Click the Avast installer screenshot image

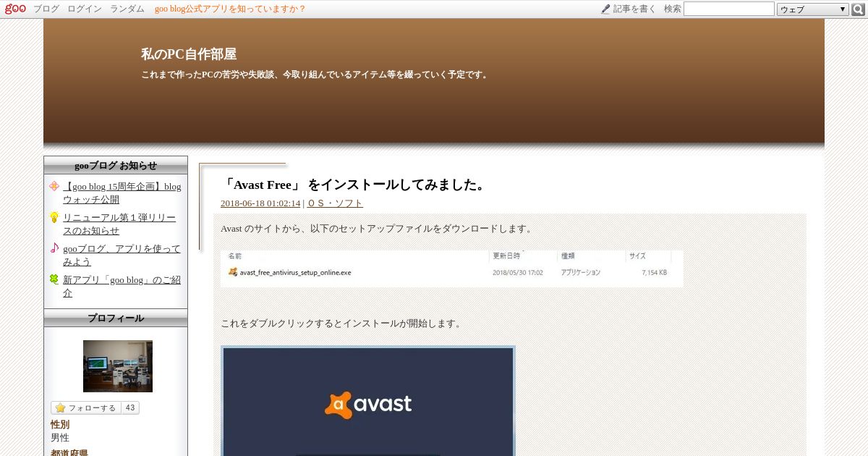tap(368, 401)
